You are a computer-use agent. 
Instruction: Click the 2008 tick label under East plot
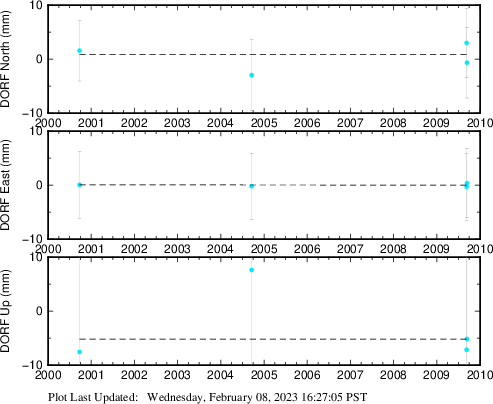393,249
